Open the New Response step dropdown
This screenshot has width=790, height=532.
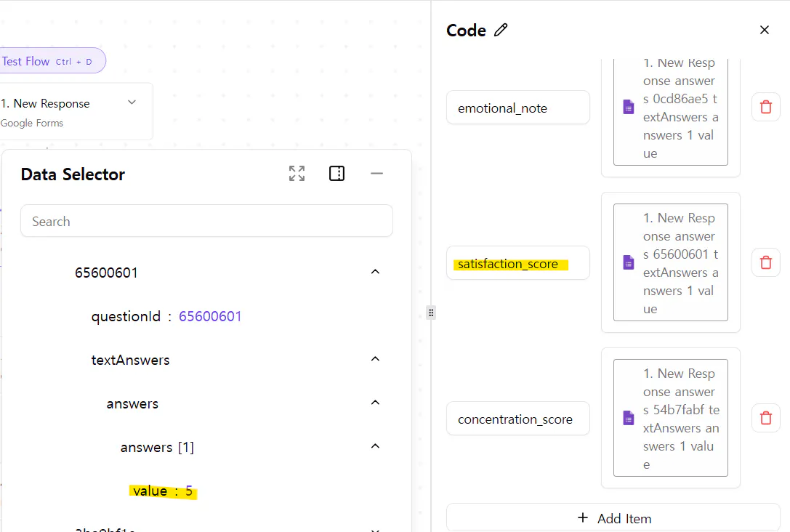(x=132, y=103)
